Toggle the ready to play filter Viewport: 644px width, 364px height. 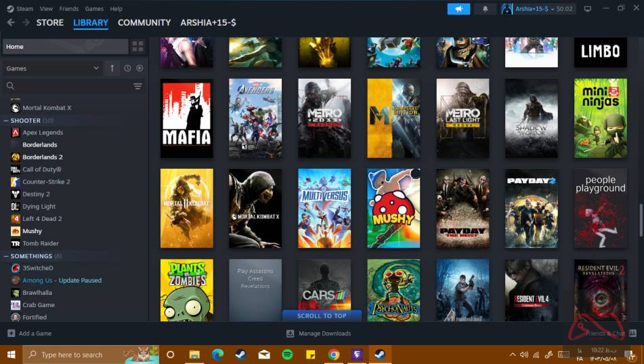pos(139,68)
